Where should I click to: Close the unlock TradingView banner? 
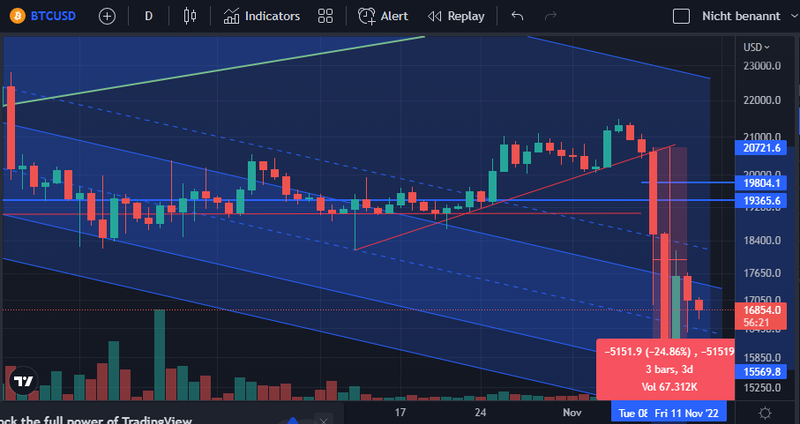click(323, 420)
